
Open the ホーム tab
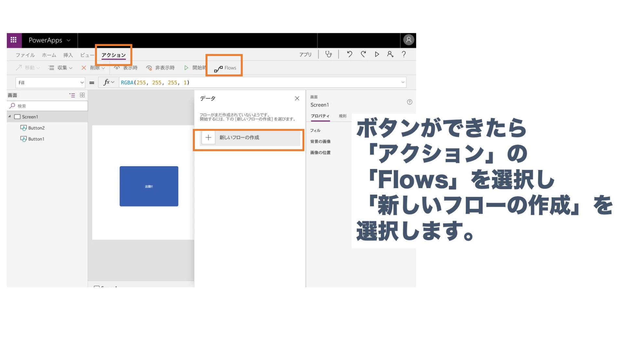(x=49, y=55)
